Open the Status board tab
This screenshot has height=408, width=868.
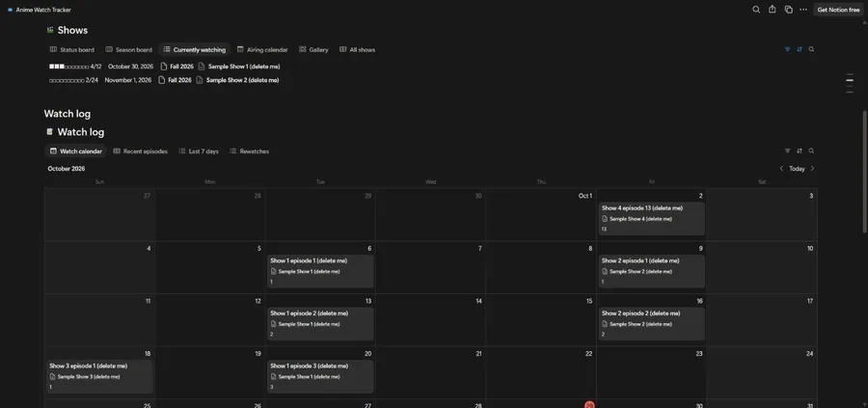72,50
